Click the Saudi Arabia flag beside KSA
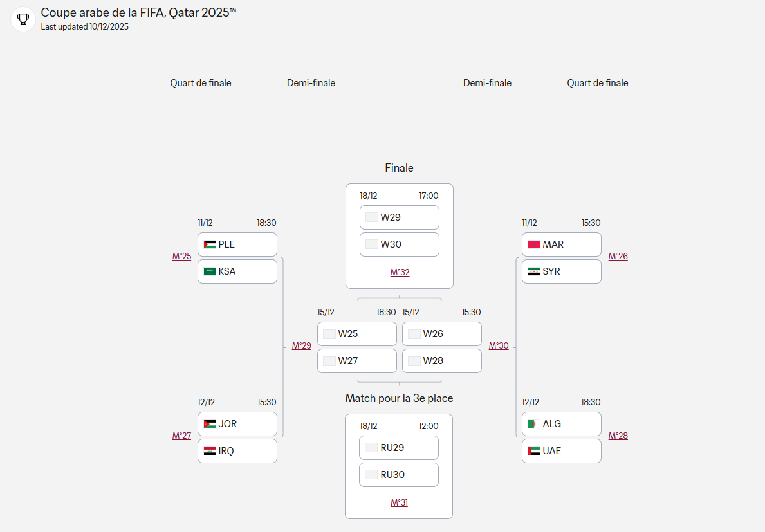The height and width of the screenshot is (532, 765). pyautogui.click(x=210, y=271)
